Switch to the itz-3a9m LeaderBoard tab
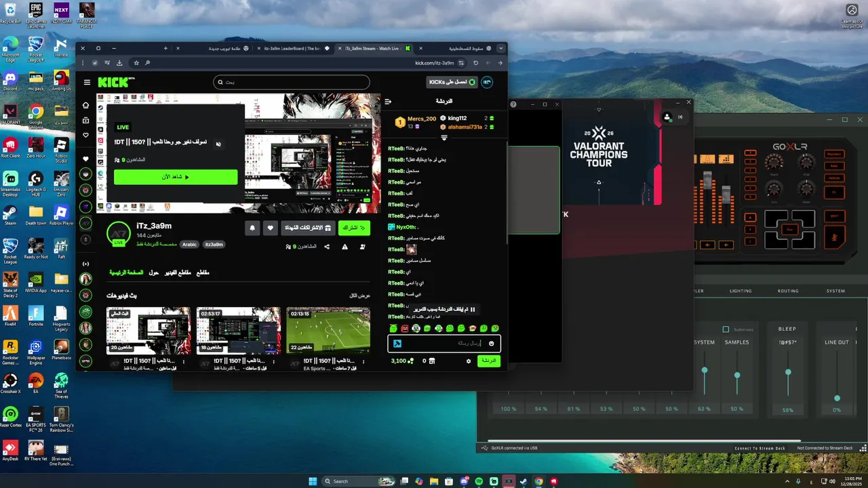Screen dimensions: 868x488 [x=293, y=48]
